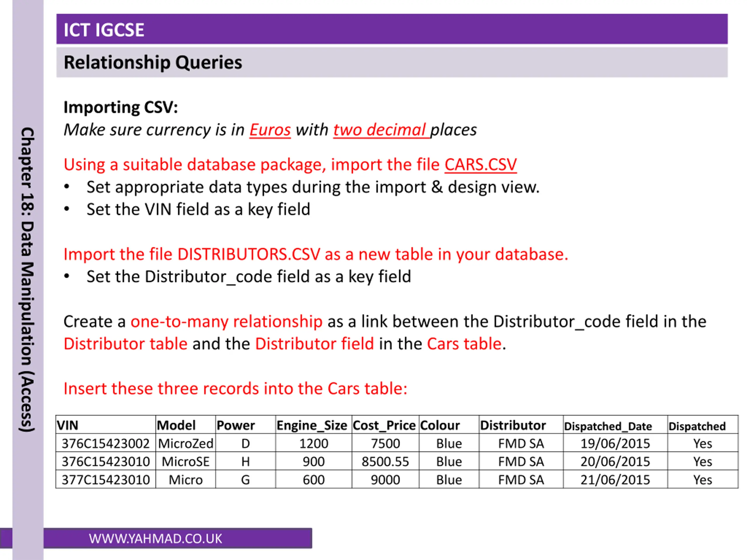The height and width of the screenshot is (560, 747).
Task: Click the Distributor column header
Action: [x=521, y=425]
